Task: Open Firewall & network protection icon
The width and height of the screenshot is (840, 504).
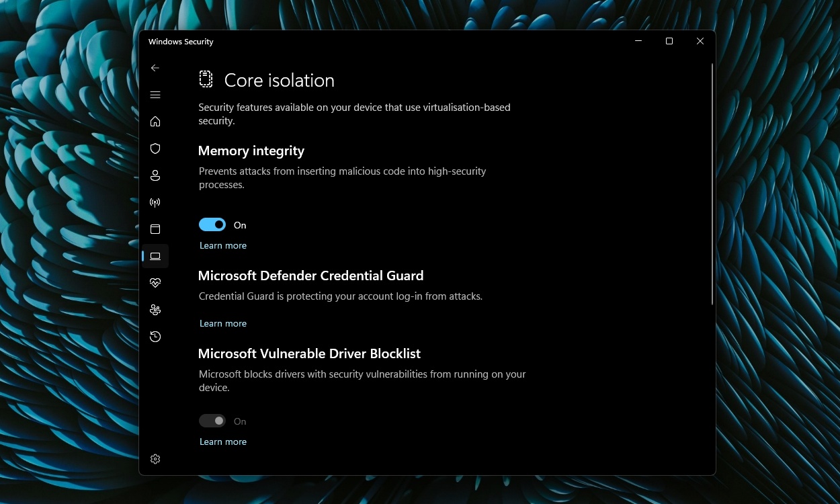Action: (x=155, y=202)
